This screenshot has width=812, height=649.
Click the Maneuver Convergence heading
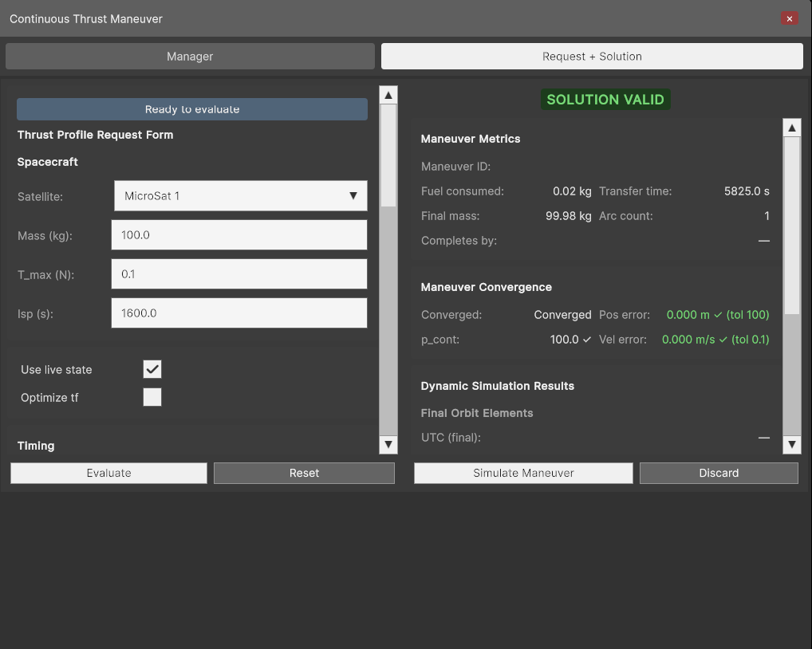[x=487, y=287]
